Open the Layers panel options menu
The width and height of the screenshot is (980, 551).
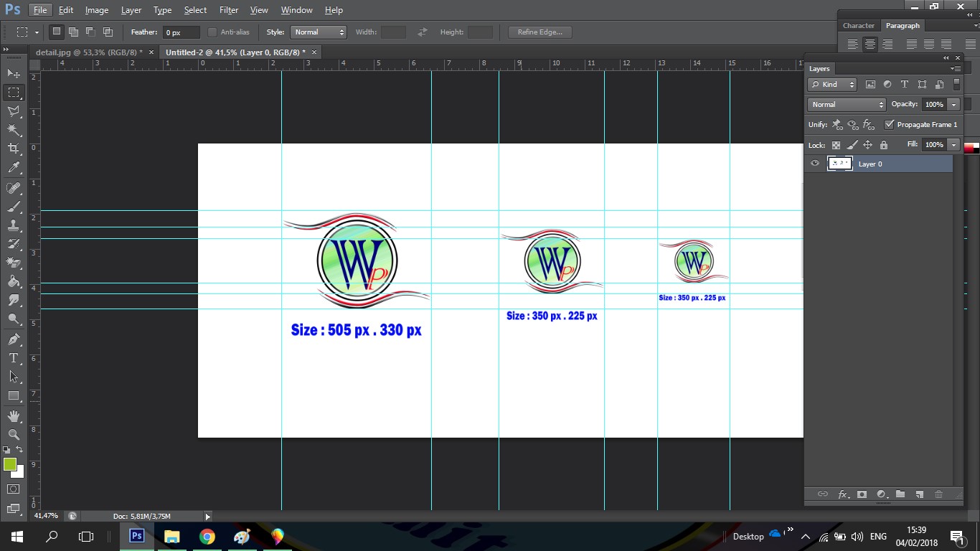[955, 69]
